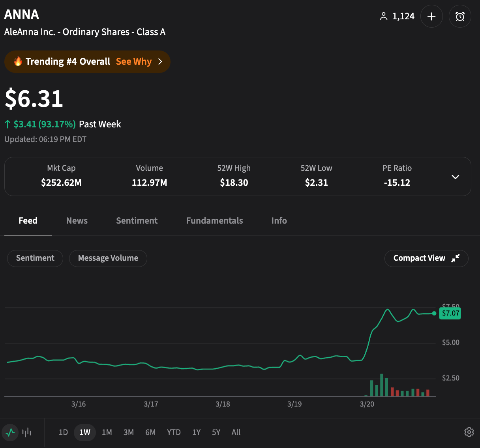Switch to the Fundamentals tab

coord(214,221)
